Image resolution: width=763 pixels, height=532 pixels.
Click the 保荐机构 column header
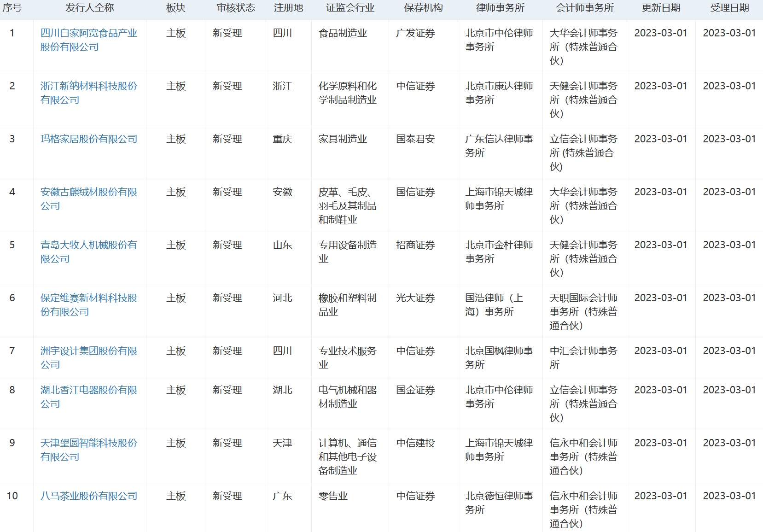click(424, 8)
